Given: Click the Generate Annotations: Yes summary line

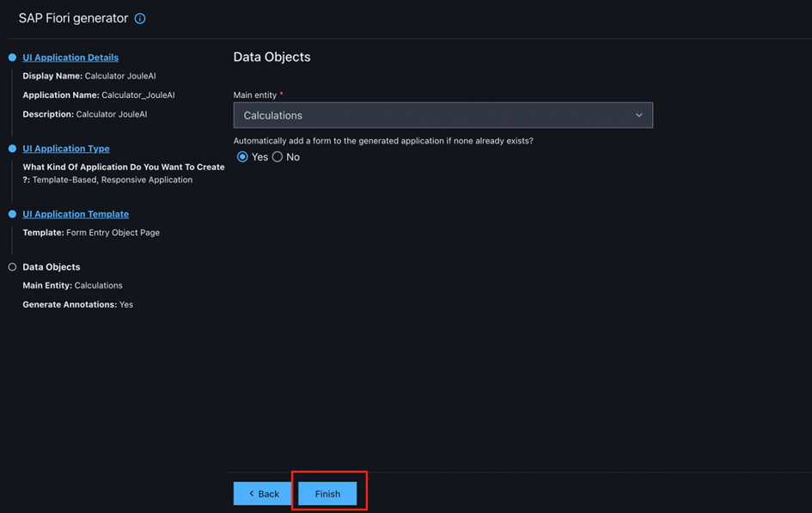Looking at the screenshot, I should point(77,304).
